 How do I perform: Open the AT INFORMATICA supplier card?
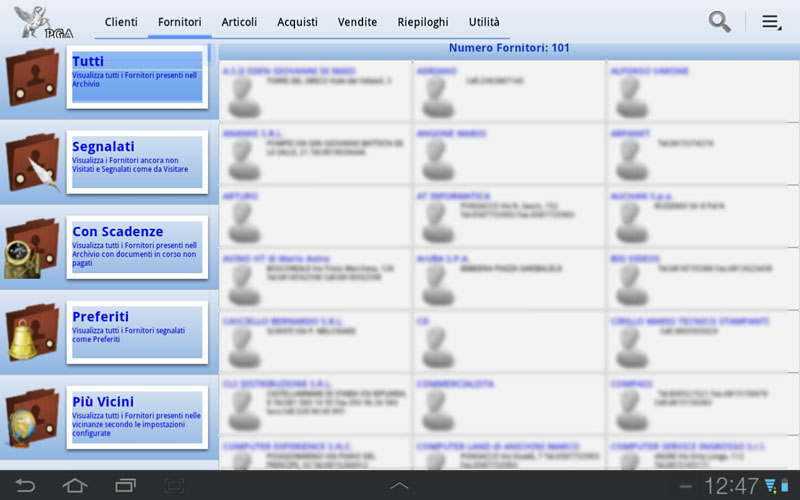pos(509,216)
